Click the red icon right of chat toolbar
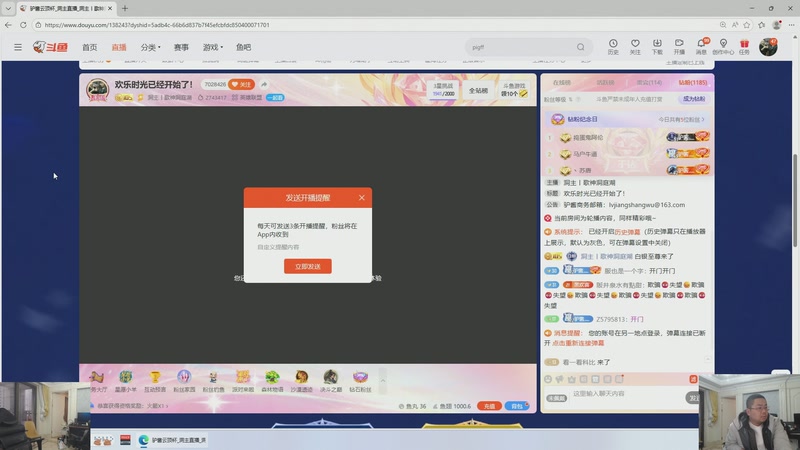800x450 pixels. [x=693, y=379]
